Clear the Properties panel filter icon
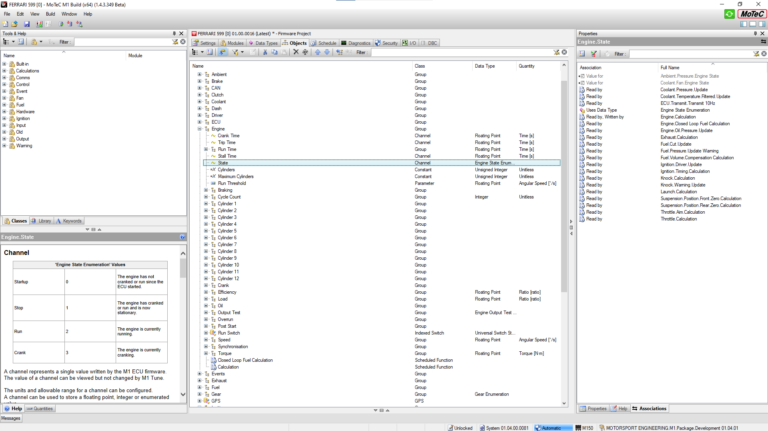The image size is (768, 431). [756, 54]
